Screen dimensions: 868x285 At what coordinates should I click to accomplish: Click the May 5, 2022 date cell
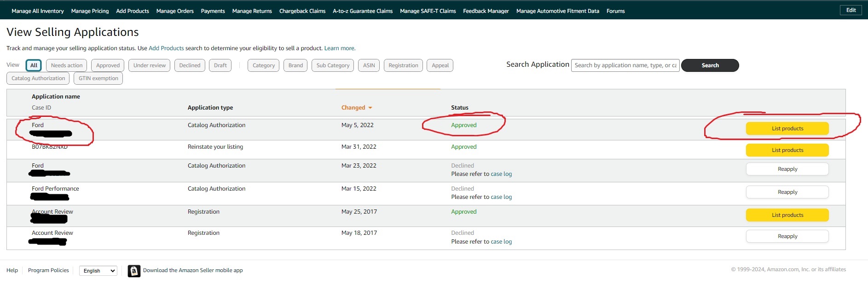pos(358,125)
